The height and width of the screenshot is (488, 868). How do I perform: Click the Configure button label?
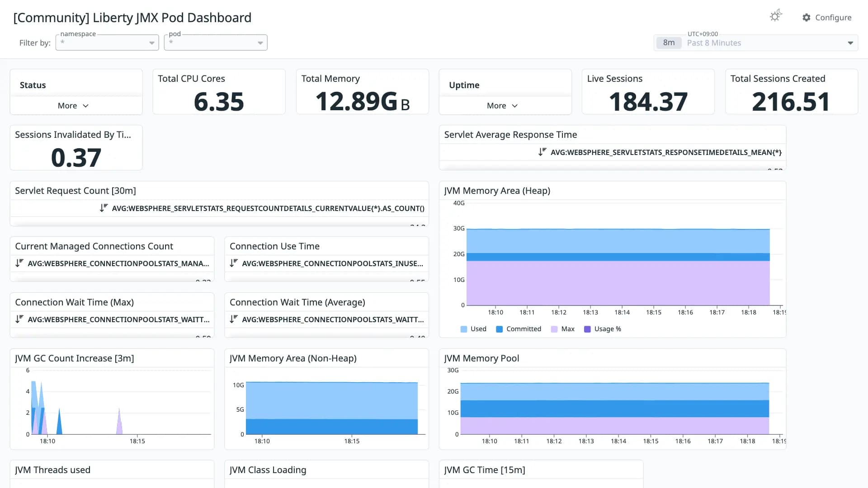833,17
